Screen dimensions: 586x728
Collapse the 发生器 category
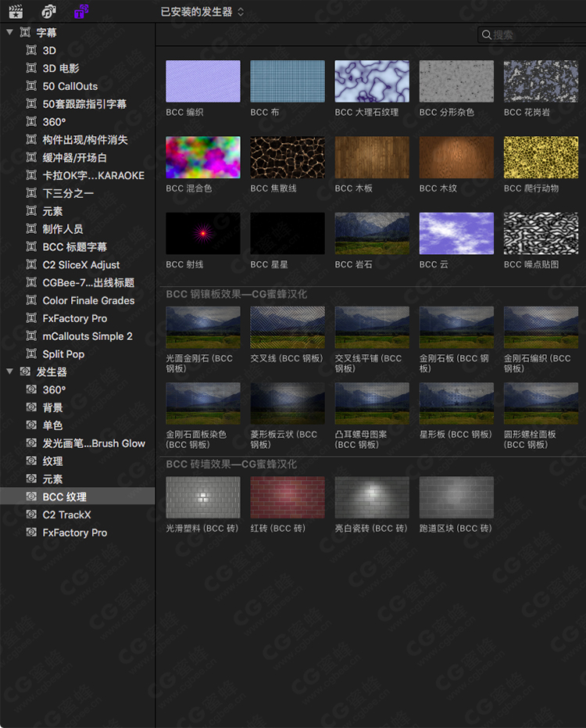pos(9,371)
